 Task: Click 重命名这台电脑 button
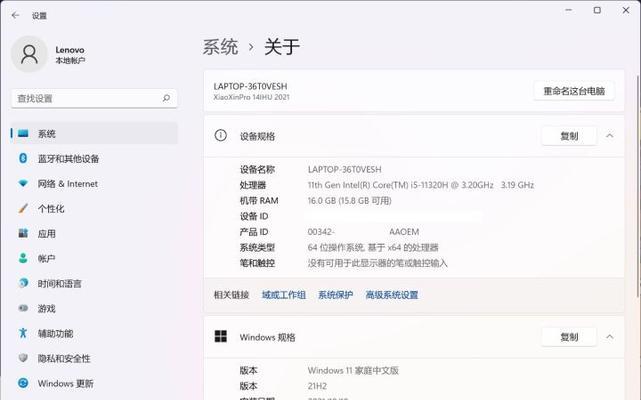coord(574,91)
